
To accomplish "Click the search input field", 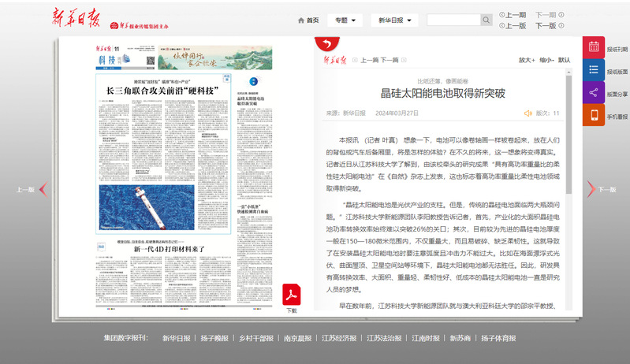I will [453, 20].
